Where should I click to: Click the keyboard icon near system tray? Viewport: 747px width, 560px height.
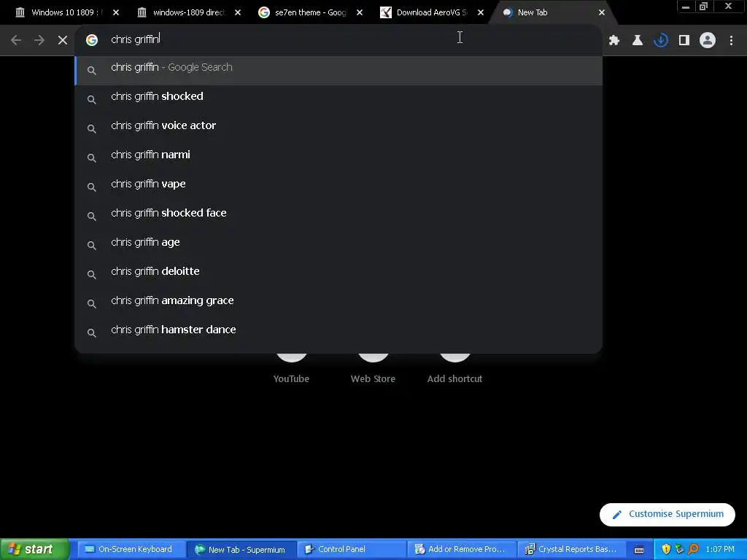[639, 550]
